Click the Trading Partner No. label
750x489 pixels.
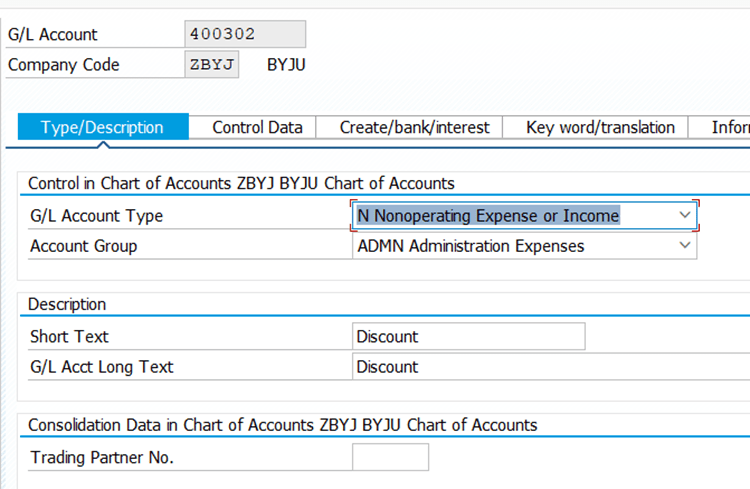tap(101, 458)
